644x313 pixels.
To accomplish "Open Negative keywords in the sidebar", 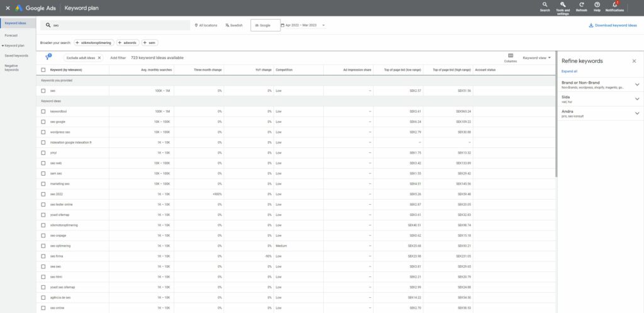I will (x=12, y=67).
